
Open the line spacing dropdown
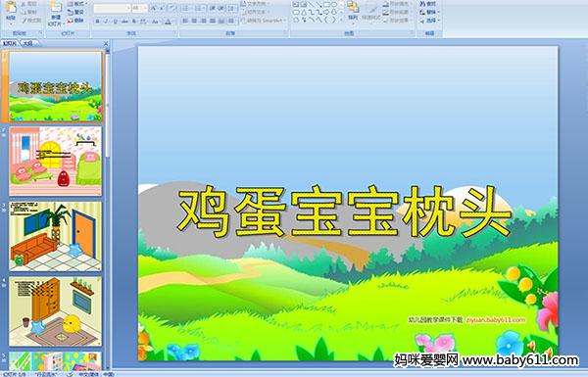232,8
